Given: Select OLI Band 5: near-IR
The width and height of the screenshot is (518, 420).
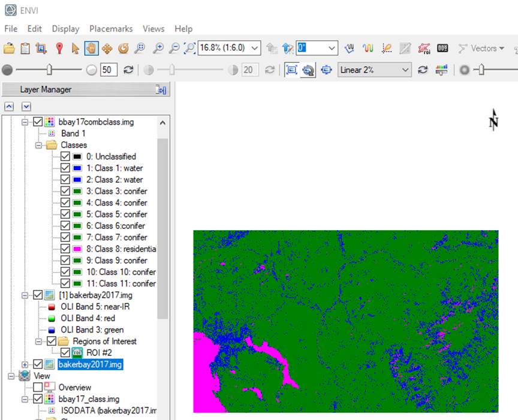Looking at the screenshot, I should point(95,307).
